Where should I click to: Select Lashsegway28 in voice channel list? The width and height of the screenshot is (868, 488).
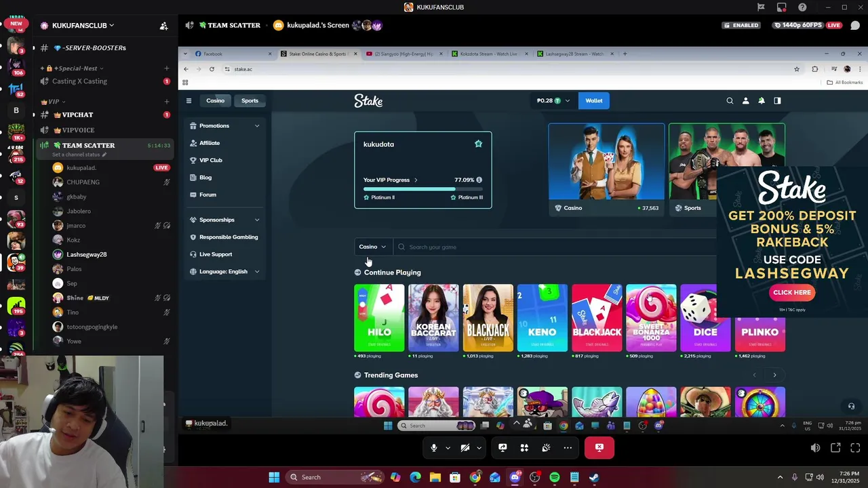pos(86,254)
